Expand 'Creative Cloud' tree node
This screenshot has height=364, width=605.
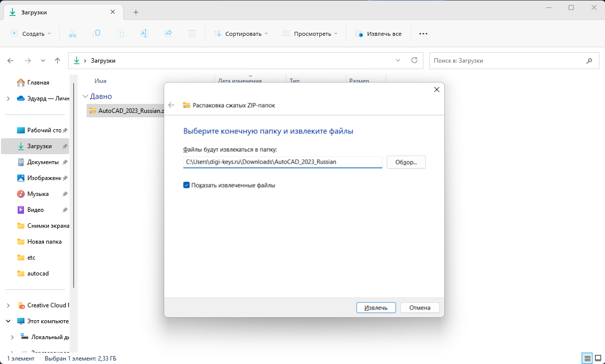(x=8, y=305)
